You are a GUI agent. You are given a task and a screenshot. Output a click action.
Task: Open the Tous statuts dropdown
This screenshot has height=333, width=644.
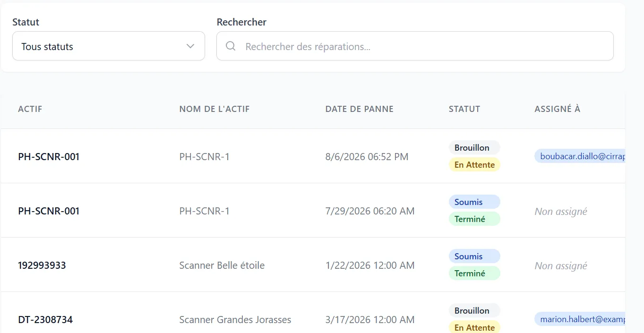click(x=109, y=46)
